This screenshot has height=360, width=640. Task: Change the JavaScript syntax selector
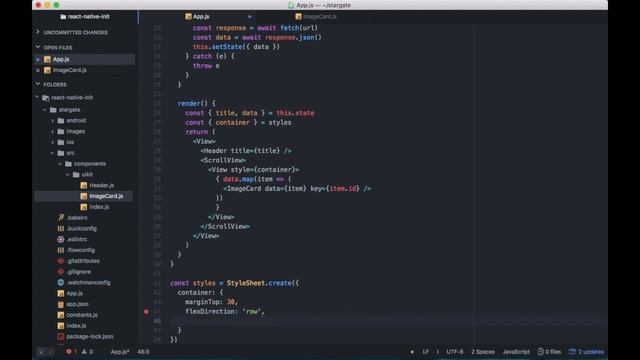[x=516, y=351]
